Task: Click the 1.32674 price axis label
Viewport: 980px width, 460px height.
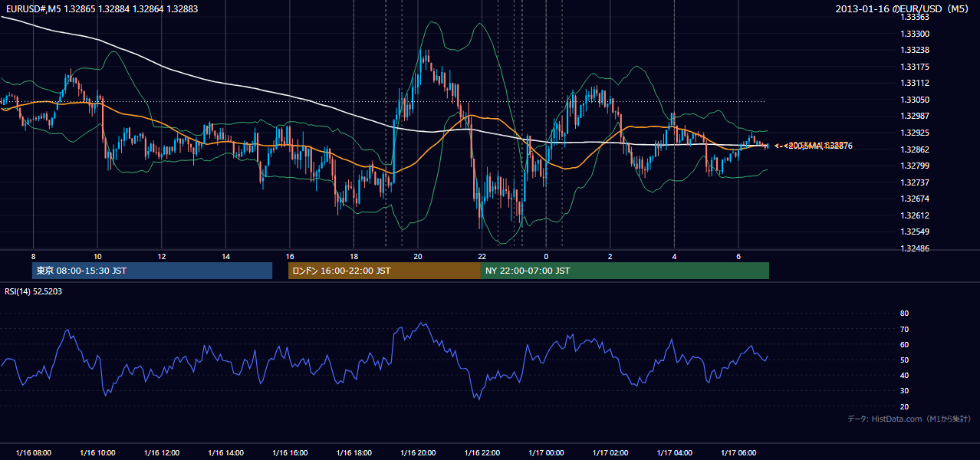Action: (914, 199)
